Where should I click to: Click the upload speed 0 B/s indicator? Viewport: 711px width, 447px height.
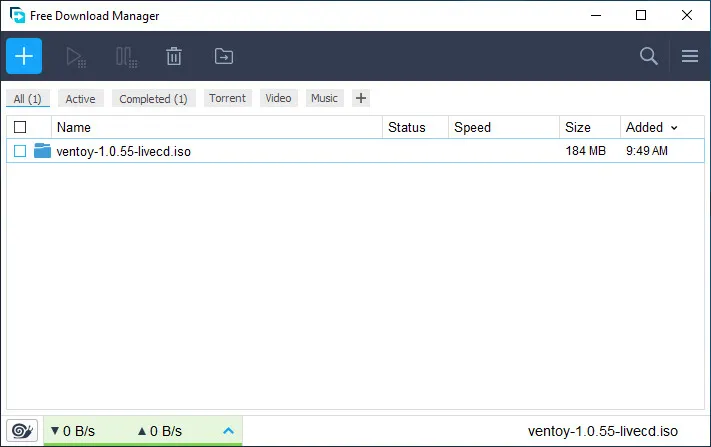160,431
